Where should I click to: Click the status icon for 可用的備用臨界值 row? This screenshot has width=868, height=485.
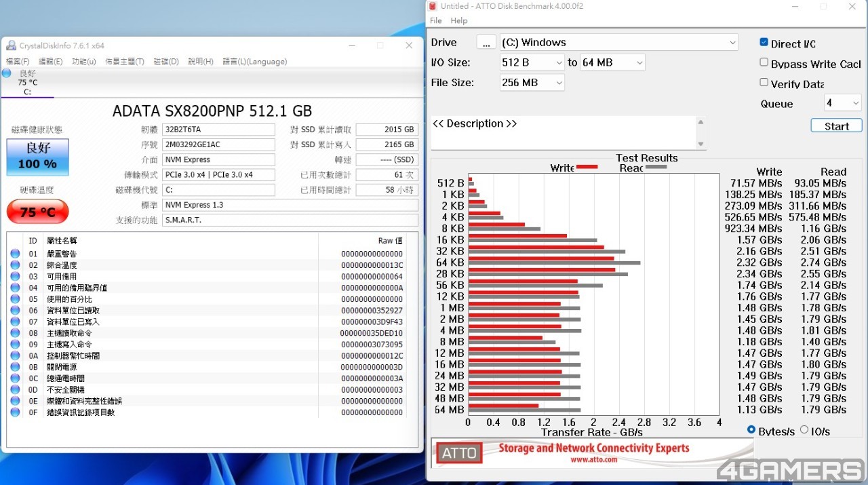tap(15, 288)
